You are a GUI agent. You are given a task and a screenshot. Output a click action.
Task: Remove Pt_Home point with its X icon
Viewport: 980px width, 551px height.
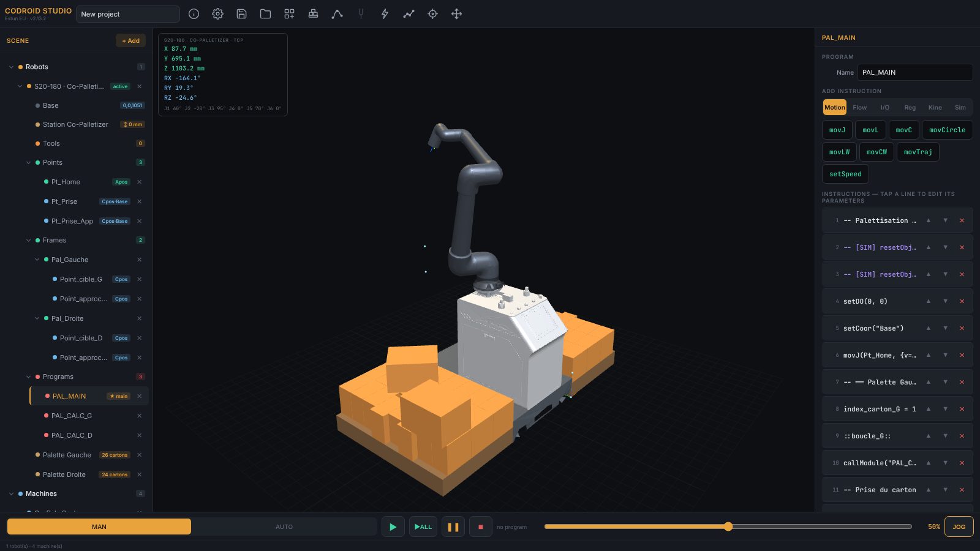click(x=140, y=182)
